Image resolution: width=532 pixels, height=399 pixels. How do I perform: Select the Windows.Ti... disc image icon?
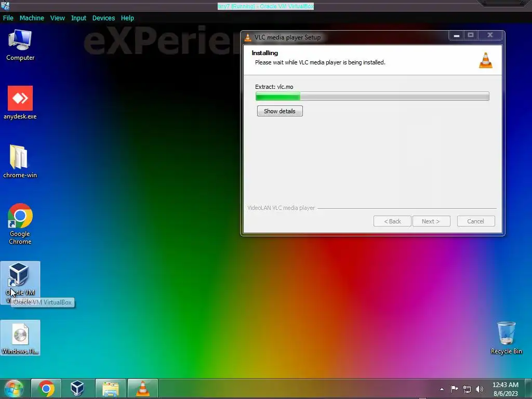(20, 338)
